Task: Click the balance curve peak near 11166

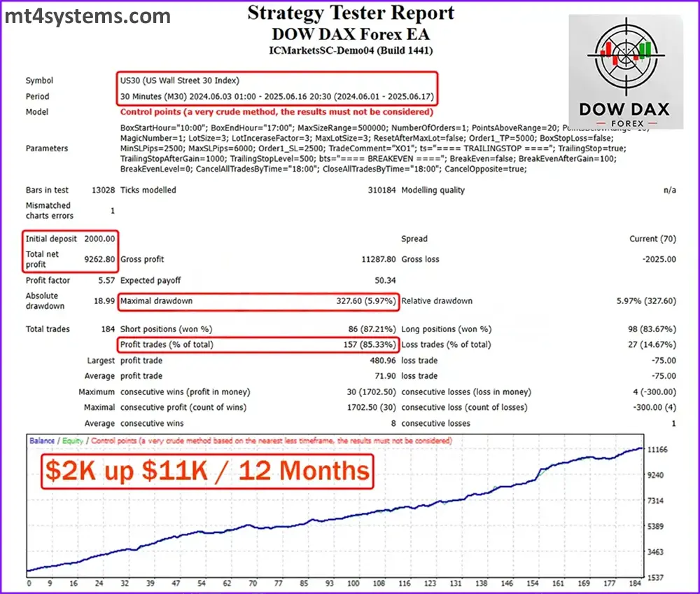Action: click(637, 448)
